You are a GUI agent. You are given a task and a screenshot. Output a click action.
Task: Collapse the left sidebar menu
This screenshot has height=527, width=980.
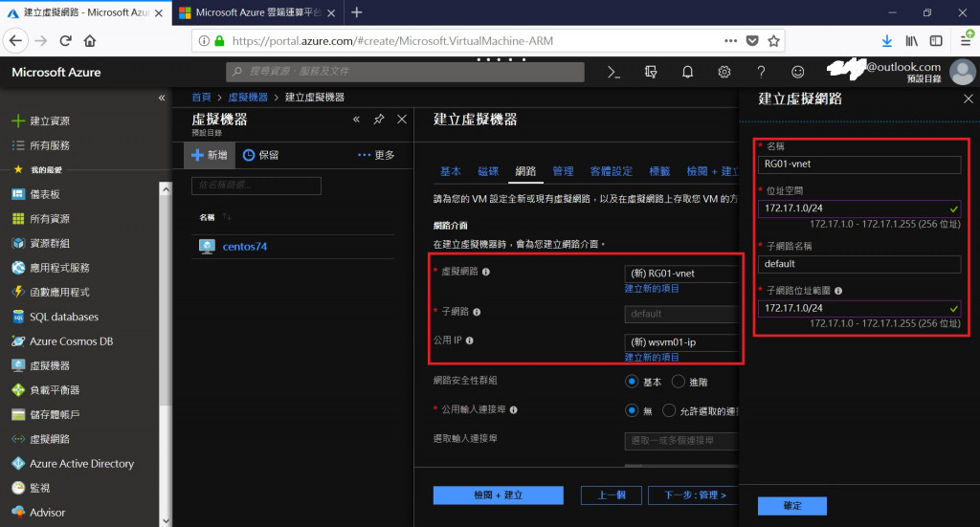click(162, 98)
